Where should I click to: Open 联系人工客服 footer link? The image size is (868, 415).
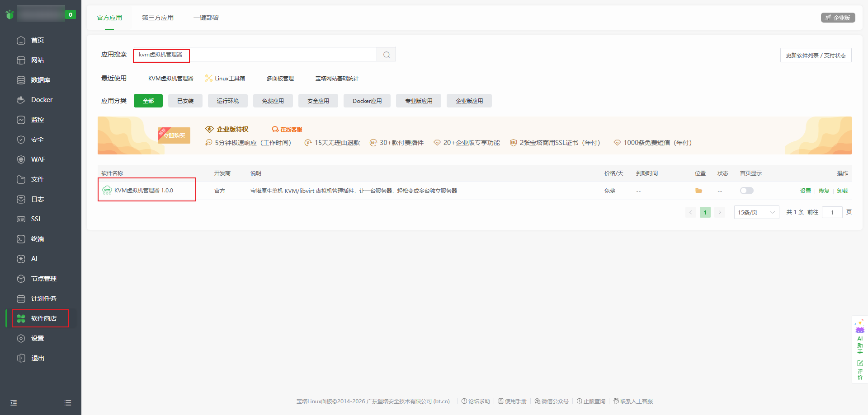[633, 401]
